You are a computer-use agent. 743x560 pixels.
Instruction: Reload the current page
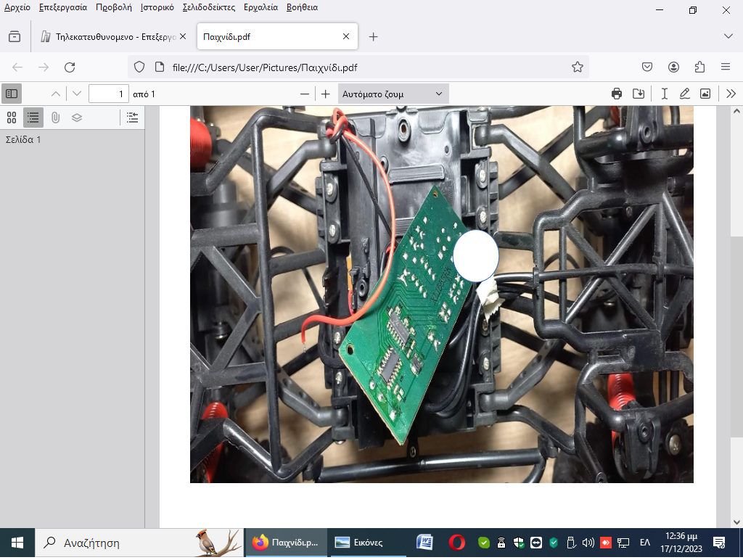(x=70, y=67)
